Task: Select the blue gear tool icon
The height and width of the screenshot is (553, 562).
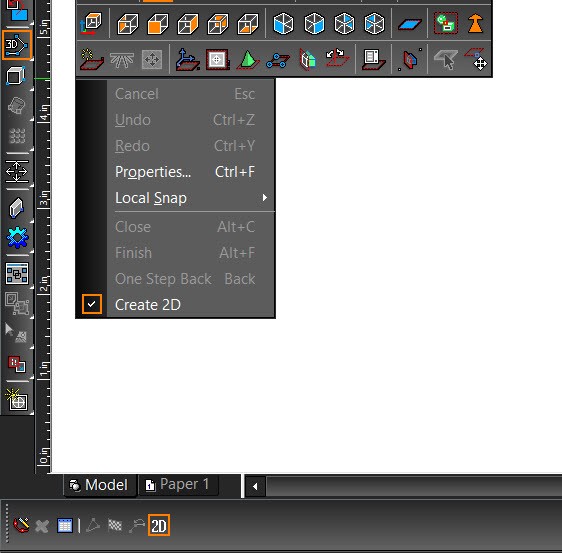Action: [17, 237]
